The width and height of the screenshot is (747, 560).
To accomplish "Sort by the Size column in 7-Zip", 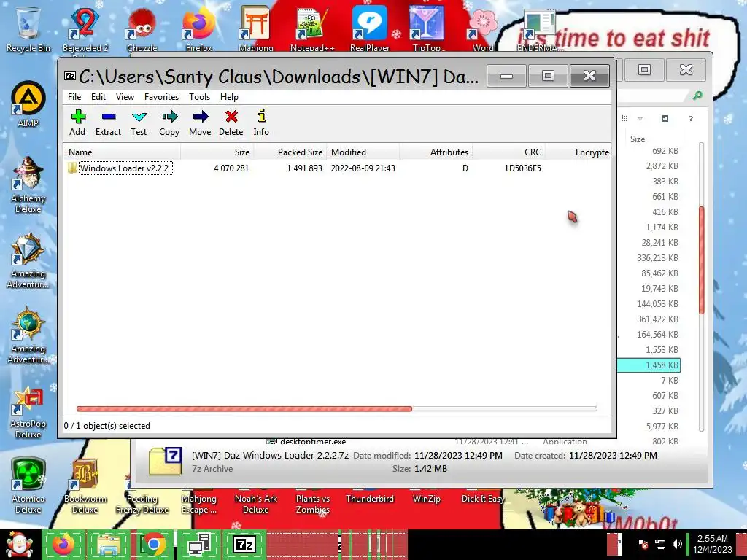I will (x=217, y=152).
